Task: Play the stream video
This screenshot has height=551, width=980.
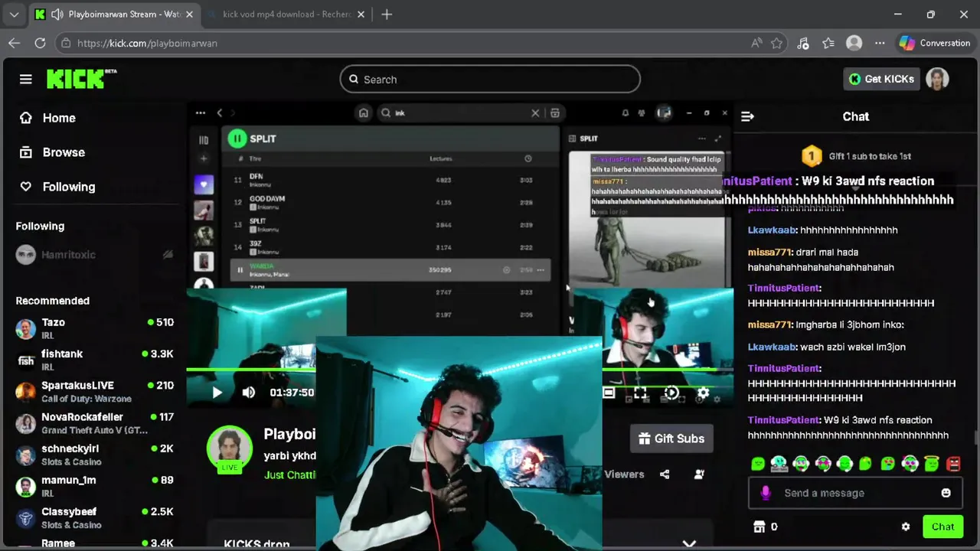Action: tap(217, 393)
